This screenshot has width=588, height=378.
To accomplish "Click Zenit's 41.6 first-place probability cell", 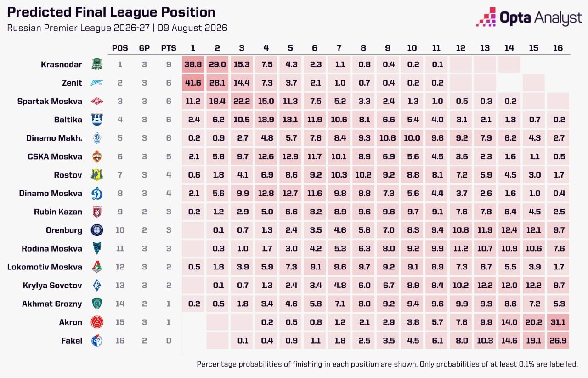I will click(193, 83).
